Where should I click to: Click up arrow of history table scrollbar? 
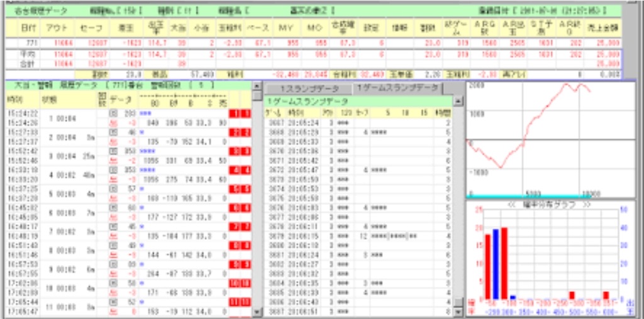[257, 85]
